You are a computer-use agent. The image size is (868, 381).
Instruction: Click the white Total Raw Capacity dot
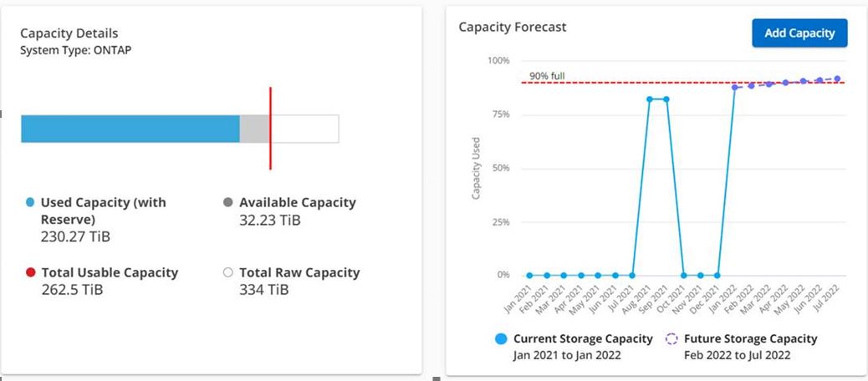coord(228,272)
